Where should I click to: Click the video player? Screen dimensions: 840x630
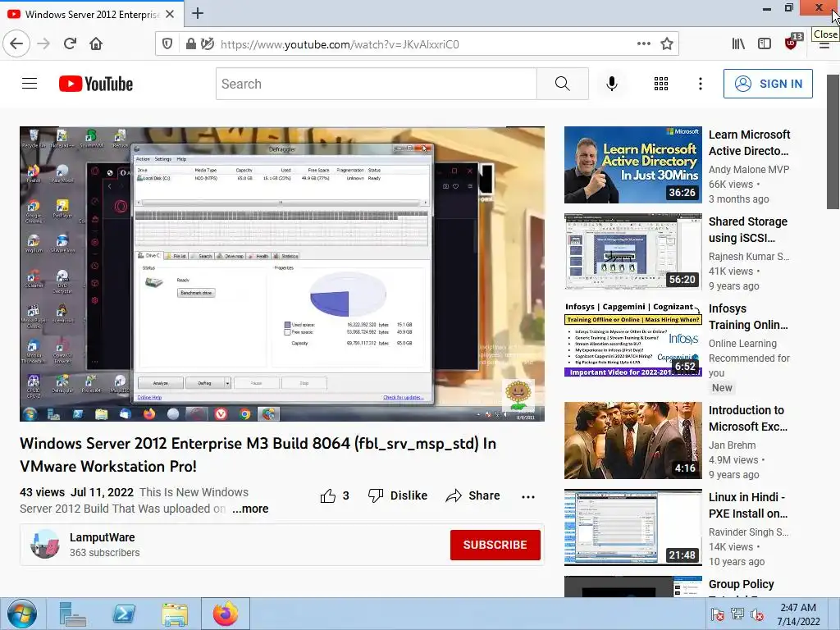[282, 274]
